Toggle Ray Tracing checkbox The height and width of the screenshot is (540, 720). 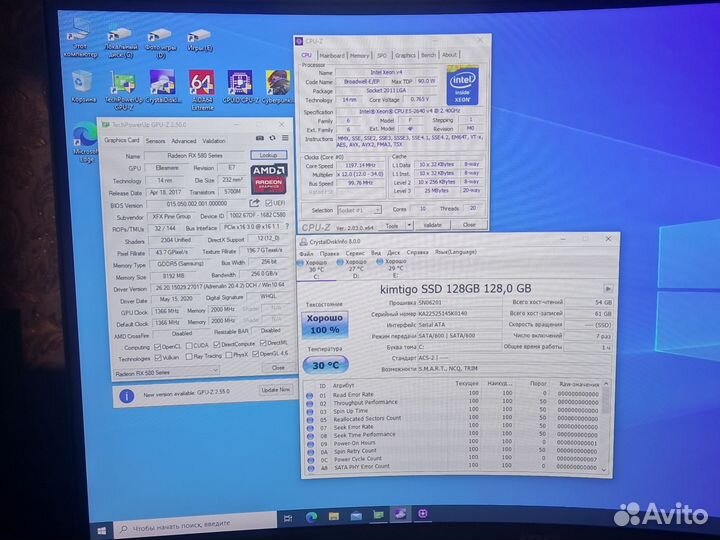click(x=189, y=356)
